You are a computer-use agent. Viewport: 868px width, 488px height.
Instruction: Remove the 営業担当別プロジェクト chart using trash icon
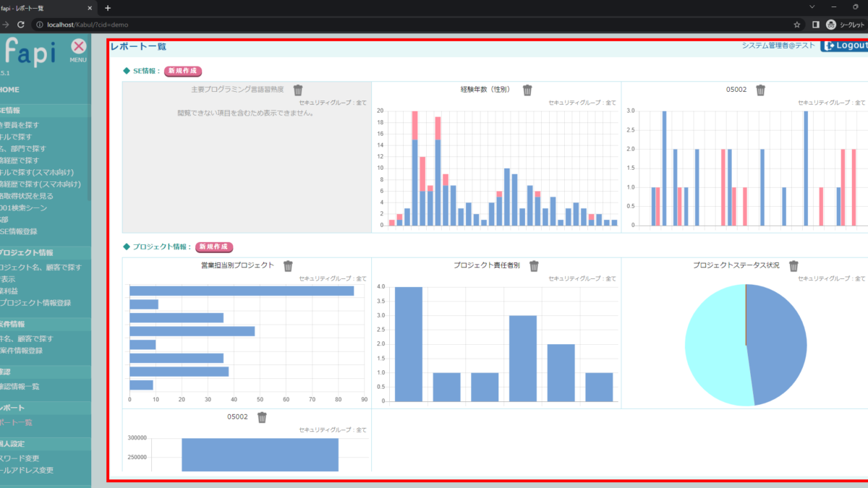288,266
